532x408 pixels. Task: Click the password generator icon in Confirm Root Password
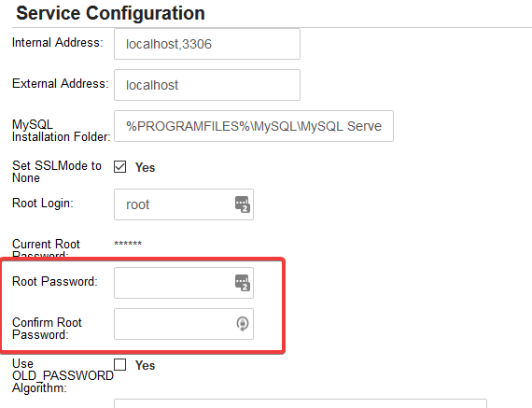(x=243, y=323)
